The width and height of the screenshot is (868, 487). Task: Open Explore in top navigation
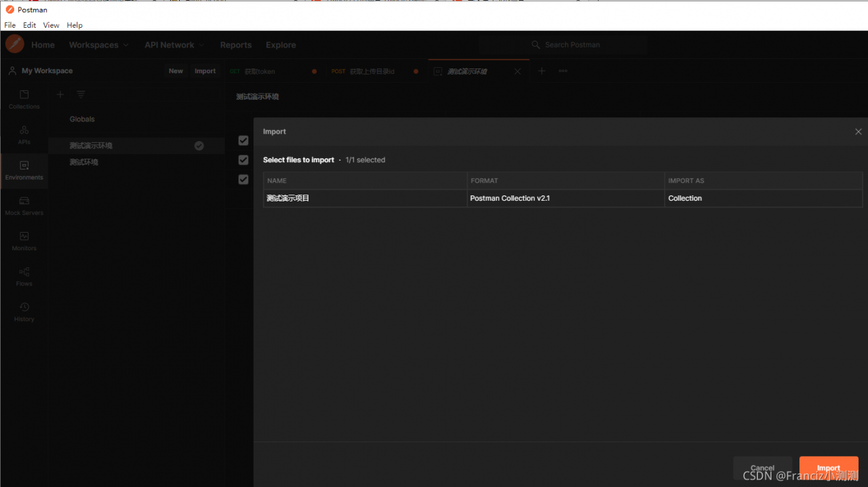pyautogui.click(x=281, y=45)
